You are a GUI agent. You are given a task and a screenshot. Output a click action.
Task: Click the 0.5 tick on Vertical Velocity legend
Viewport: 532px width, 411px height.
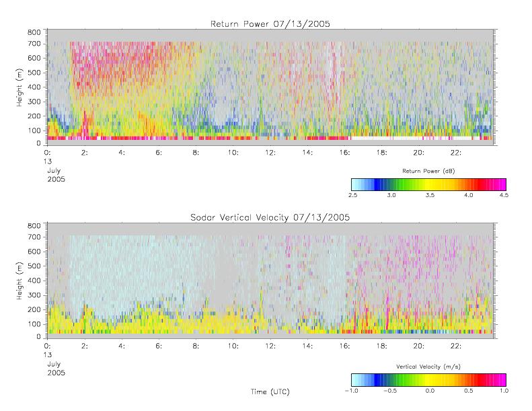[x=469, y=391]
